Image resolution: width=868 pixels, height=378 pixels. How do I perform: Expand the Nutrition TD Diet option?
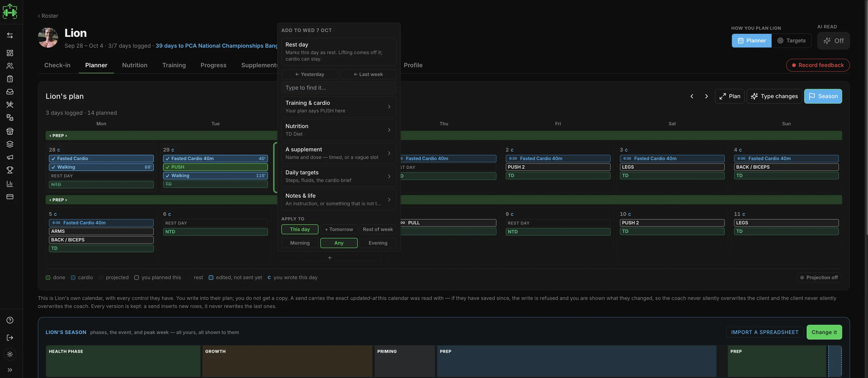point(339,130)
